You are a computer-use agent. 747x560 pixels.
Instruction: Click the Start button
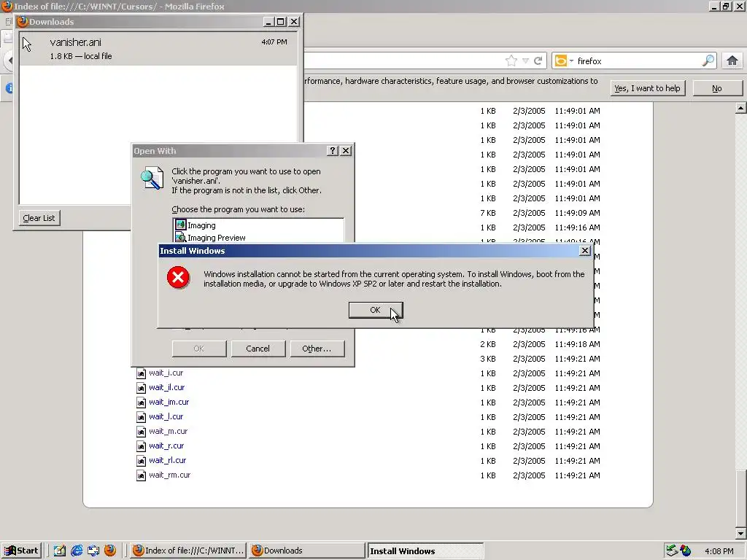tap(22, 551)
